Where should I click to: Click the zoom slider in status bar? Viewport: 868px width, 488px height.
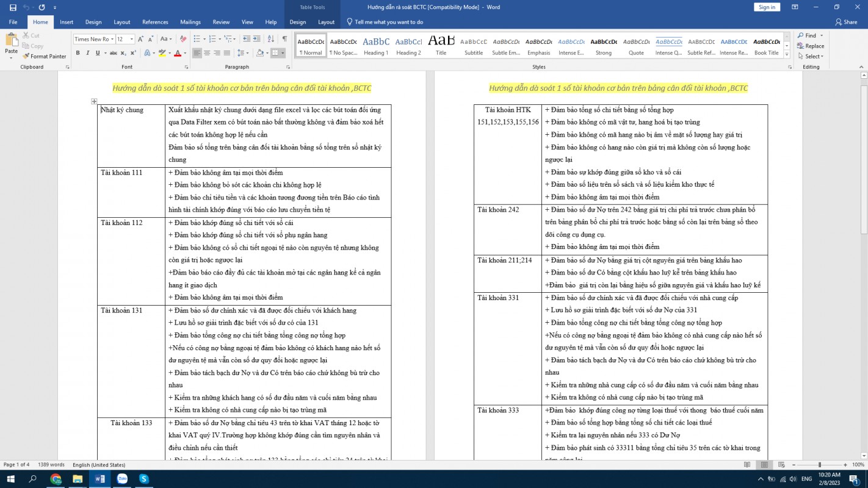[820, 465]
